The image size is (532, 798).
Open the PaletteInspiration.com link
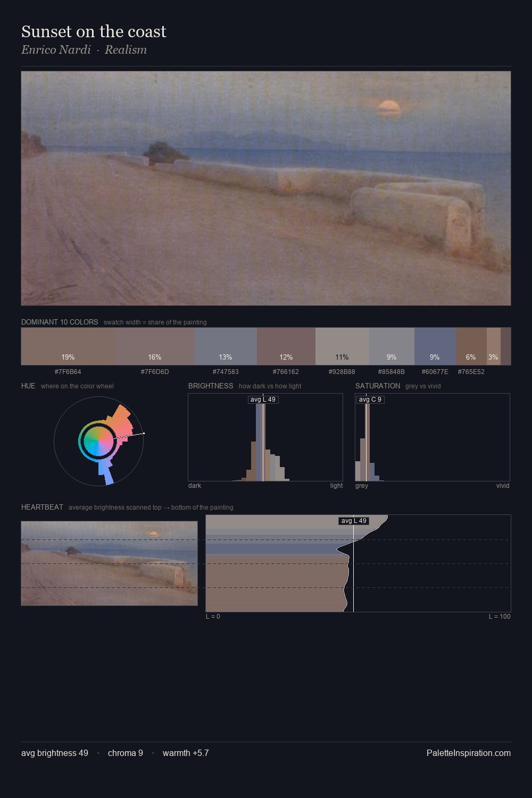tap(468, 753)
